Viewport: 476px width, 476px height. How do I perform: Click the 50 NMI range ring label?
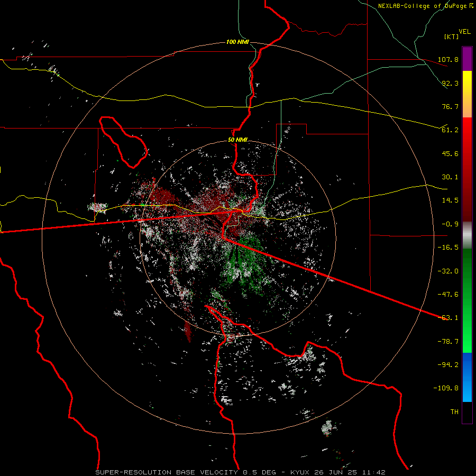(x=237, y=140)
